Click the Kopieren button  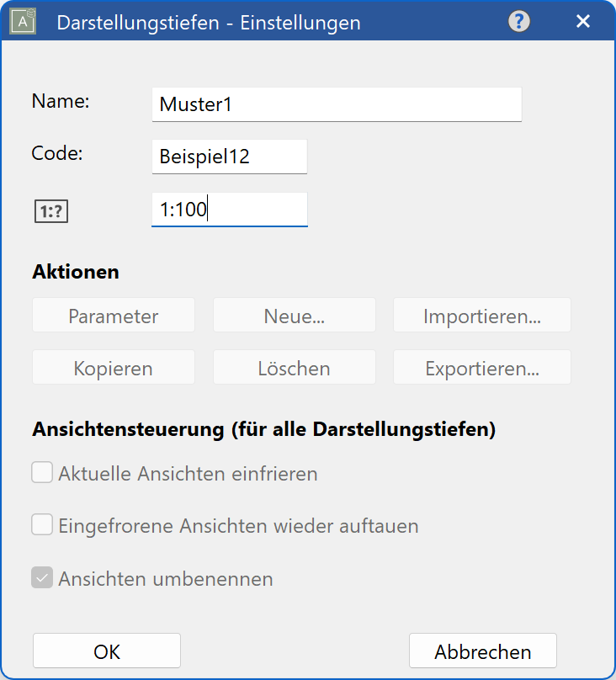coord(113,367)
